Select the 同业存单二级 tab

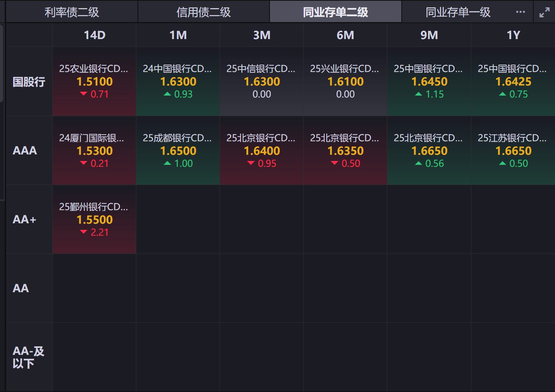coord(335,12)
